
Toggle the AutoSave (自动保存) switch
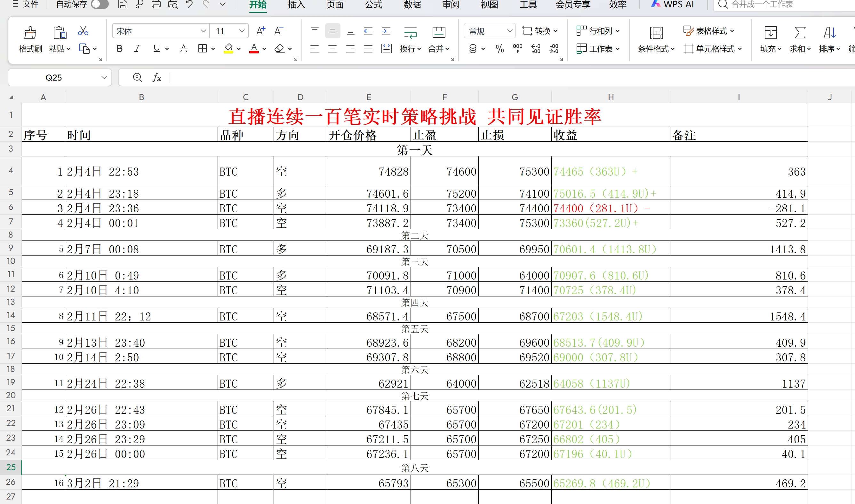(x=100, y=4)
